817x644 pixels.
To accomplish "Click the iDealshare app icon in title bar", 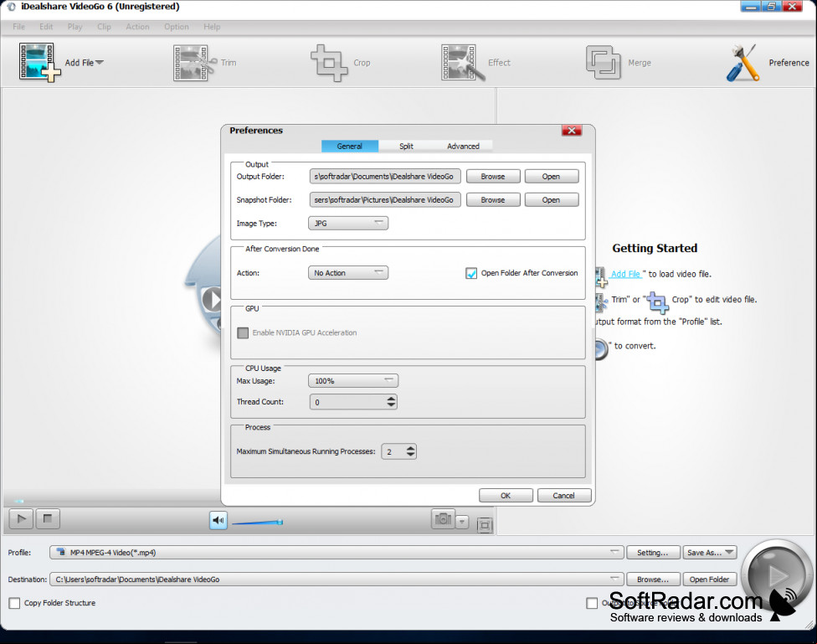I will [x=12, y=7].
